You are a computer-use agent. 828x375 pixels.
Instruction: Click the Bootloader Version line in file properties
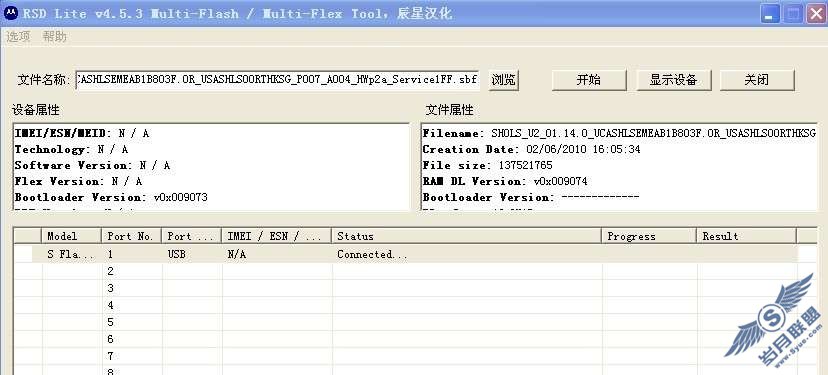pyautogui.click(x=531, y=197)
